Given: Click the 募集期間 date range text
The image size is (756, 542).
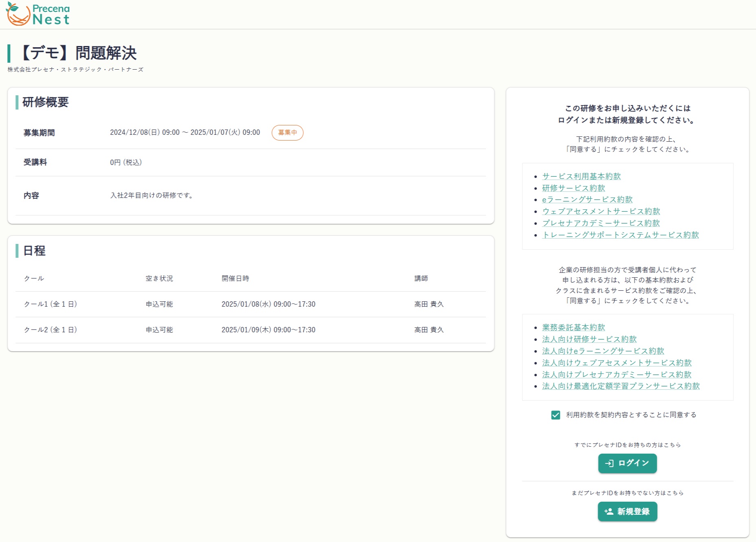Looking at the screenshot, I should [185, 132].
